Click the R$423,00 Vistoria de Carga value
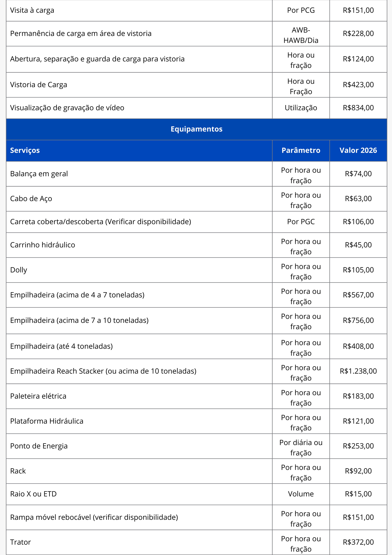 click(x=358, y=85)
